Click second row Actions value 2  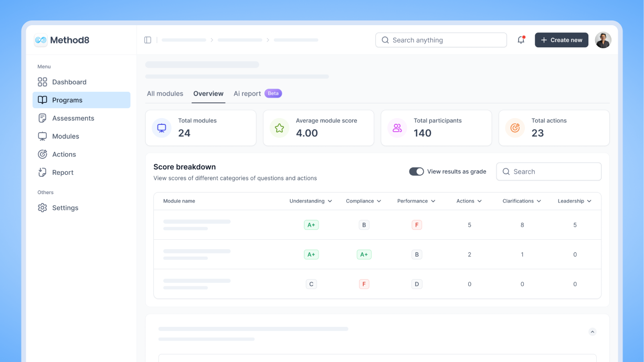469,254
